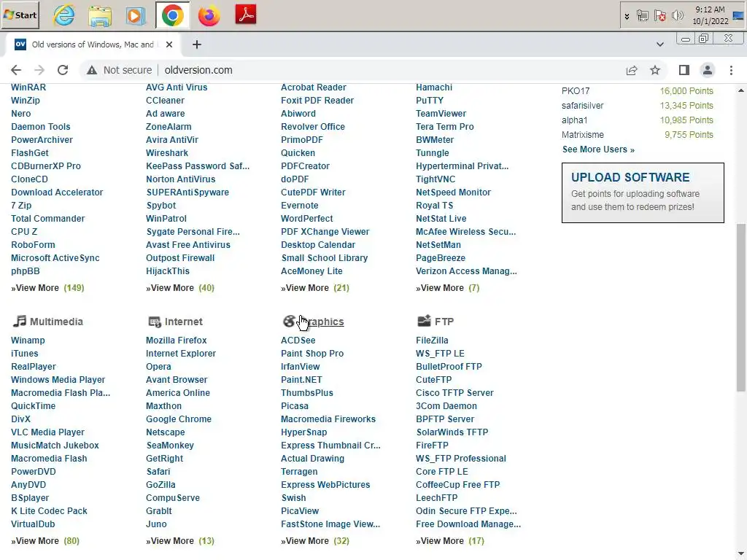Click the Not secure warning icon
Image resolution: width=747 pixels, height=560 pixels.
[91, 71]
